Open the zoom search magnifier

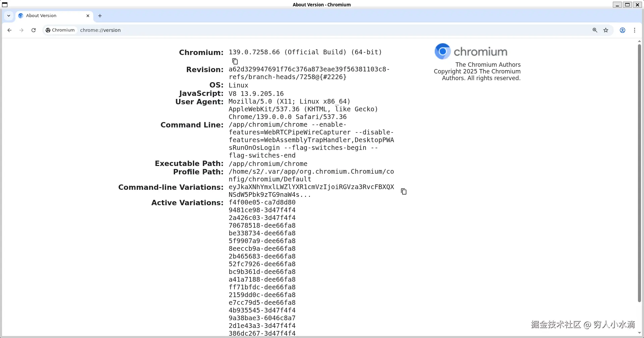pyautogui.click(x=594, y=30)
